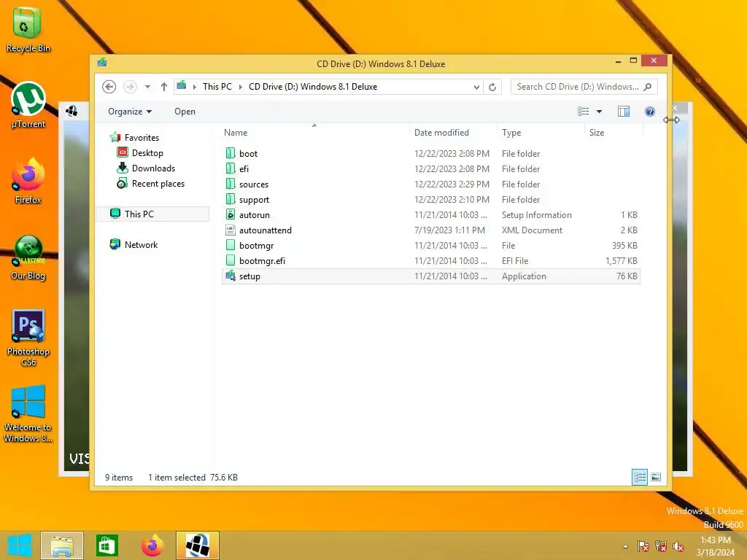Launch the Photoshop CS6 desktop shortcut
This screenshot has width=747, height=560.
click(28, 338)
